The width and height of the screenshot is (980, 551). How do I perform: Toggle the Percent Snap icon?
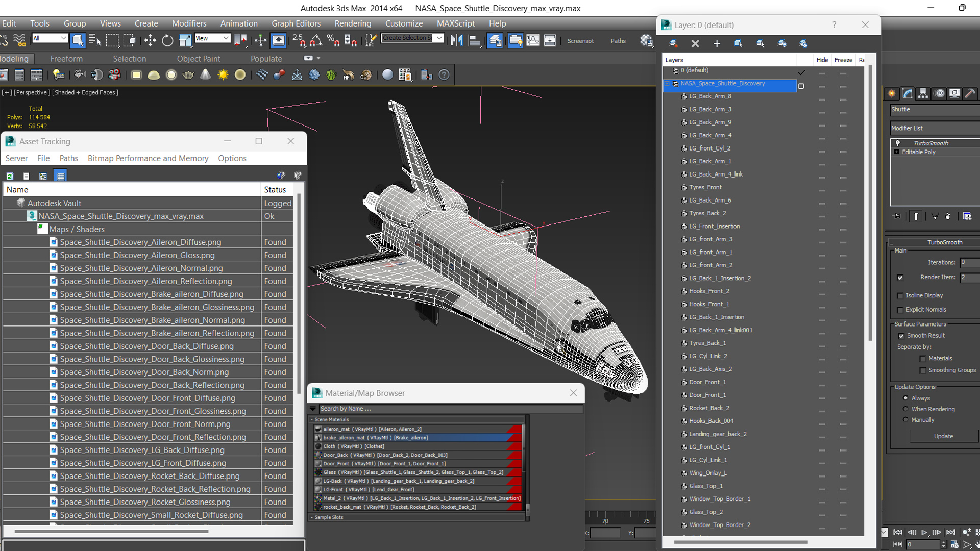(333, 40)
